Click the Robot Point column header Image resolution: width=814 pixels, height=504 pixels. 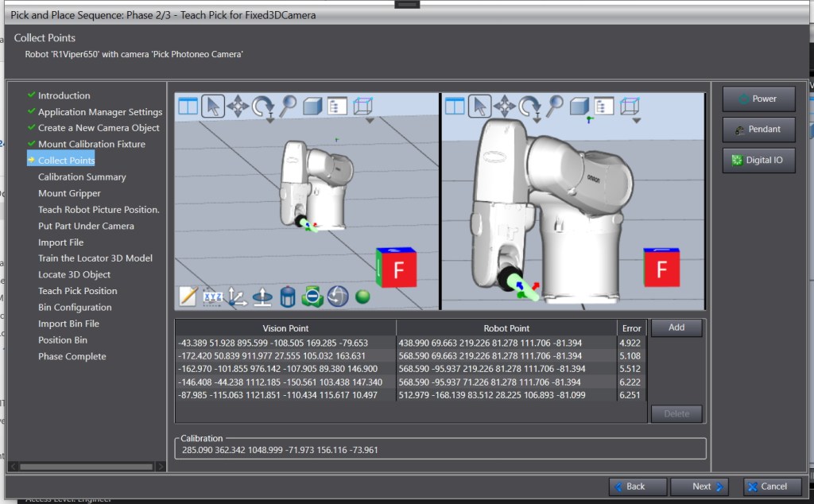coord(506,328)
